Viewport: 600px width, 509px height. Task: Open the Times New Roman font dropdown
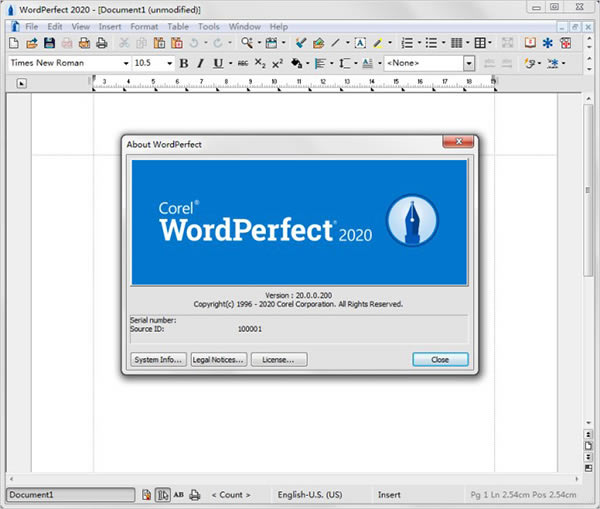126,63
